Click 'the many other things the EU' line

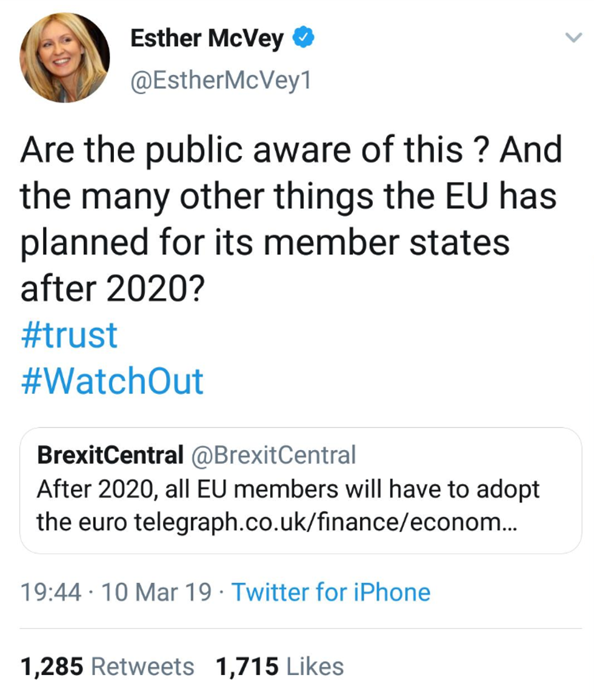(x=288, y=196)
